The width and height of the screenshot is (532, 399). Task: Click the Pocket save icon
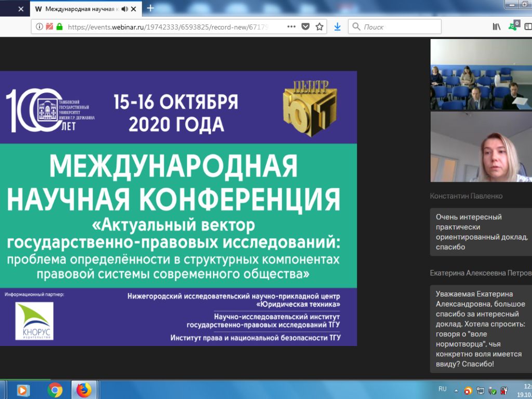pos(305,26)
